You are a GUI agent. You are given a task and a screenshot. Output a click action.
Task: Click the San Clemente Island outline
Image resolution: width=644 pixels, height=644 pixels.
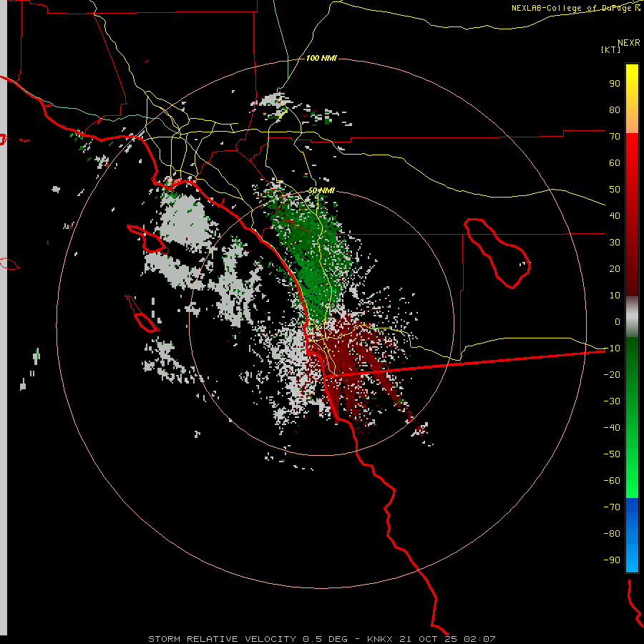pos(142,314)
